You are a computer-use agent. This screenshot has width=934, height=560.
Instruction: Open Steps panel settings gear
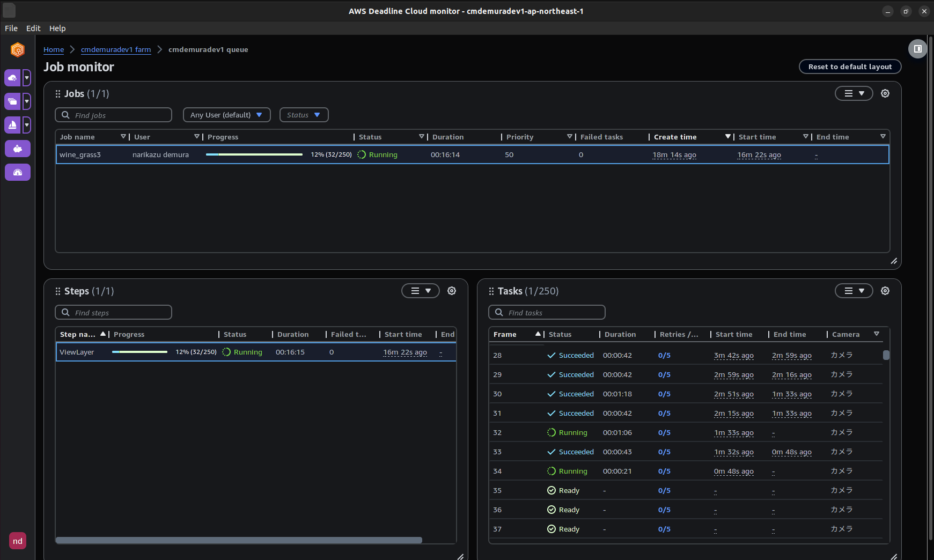pyautogui.click(x=452, y=291)
